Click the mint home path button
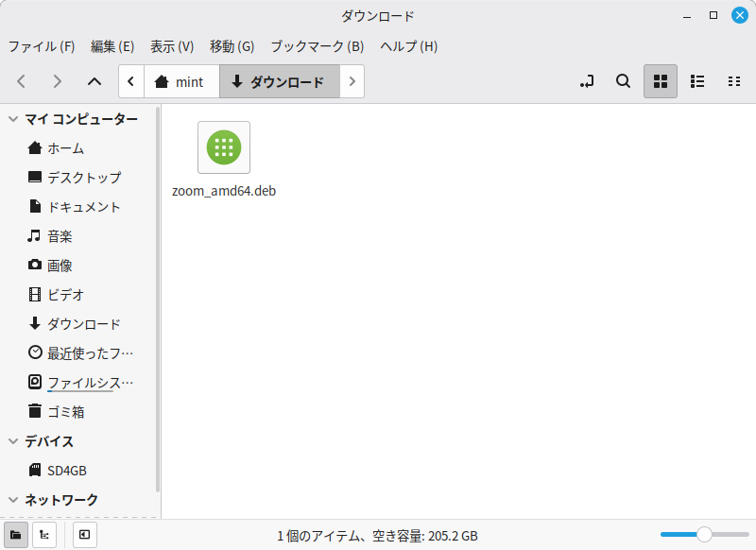756x550 pixels. [x=180, y=81]
